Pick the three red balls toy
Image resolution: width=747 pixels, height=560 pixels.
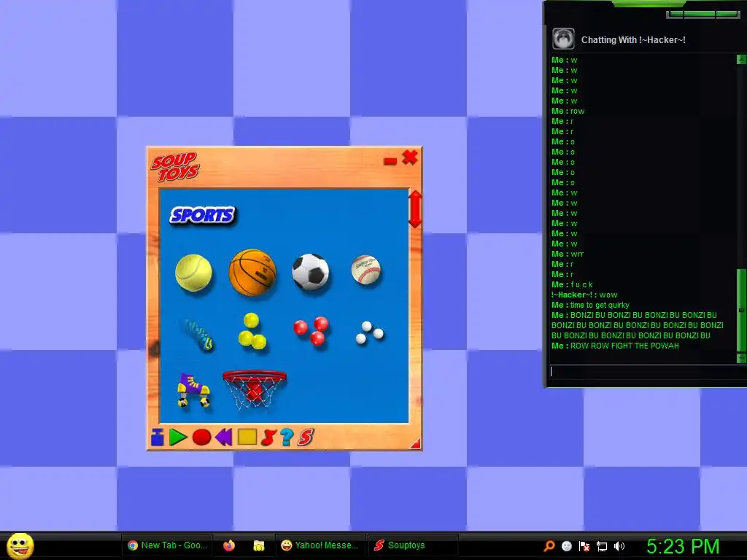tap(311, 330)
